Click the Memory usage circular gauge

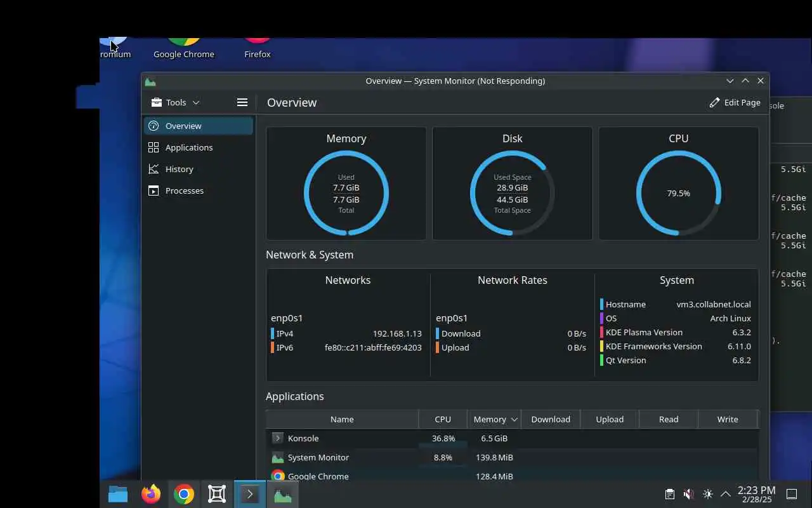click(x=346, y=193)
